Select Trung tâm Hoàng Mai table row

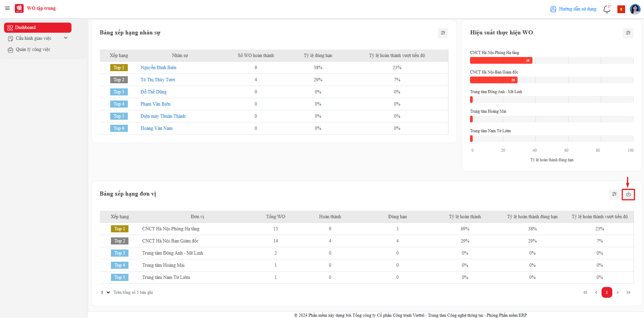tap(367, 265)
